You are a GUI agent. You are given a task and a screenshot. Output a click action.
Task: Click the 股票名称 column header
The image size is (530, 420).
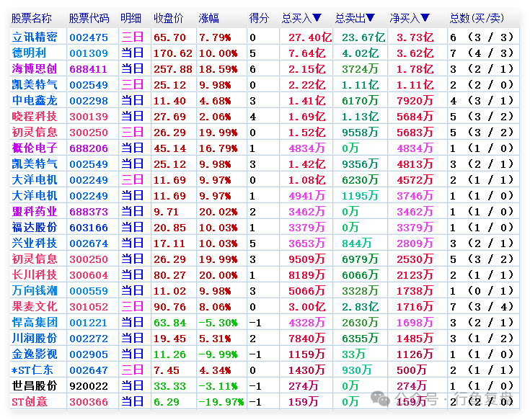(32, 18)
